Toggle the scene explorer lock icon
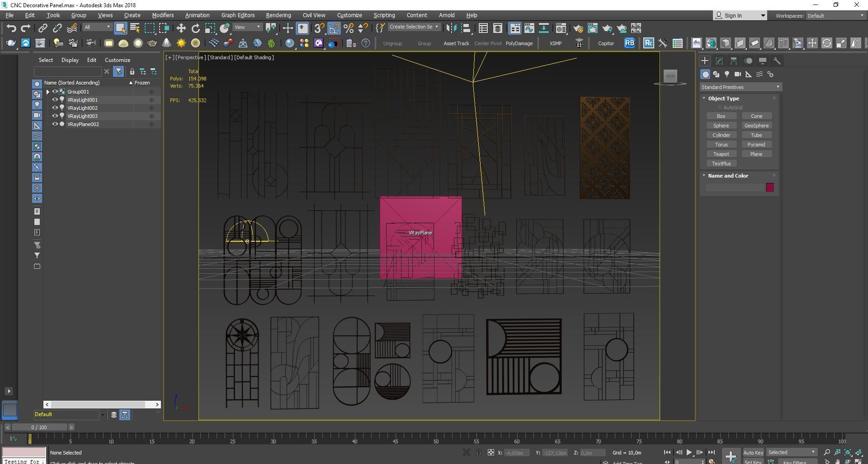This screenshot has height=464, width=868. (x=132, y=71)
